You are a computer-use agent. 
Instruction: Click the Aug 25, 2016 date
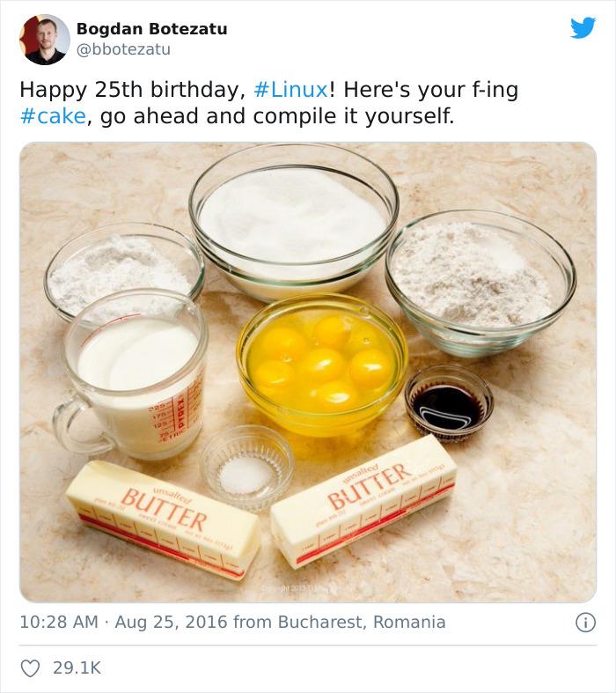pyautogui.click(x=171, y=623)
